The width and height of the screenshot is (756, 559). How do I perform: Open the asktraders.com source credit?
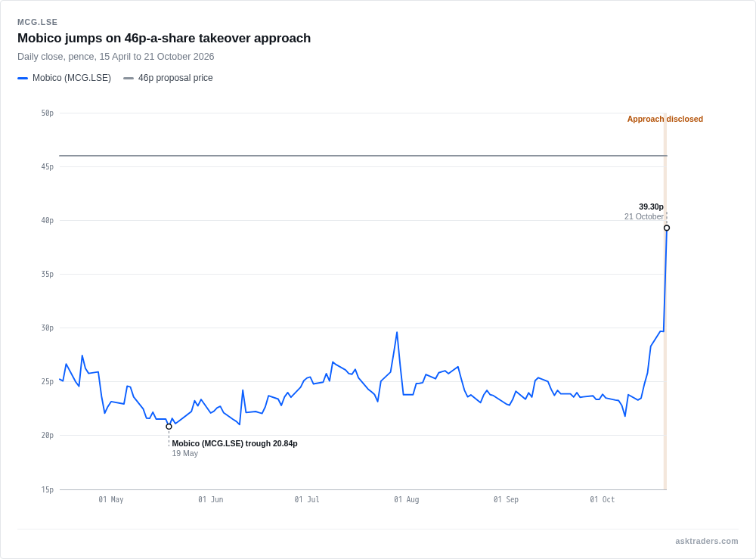pos(706,541)
